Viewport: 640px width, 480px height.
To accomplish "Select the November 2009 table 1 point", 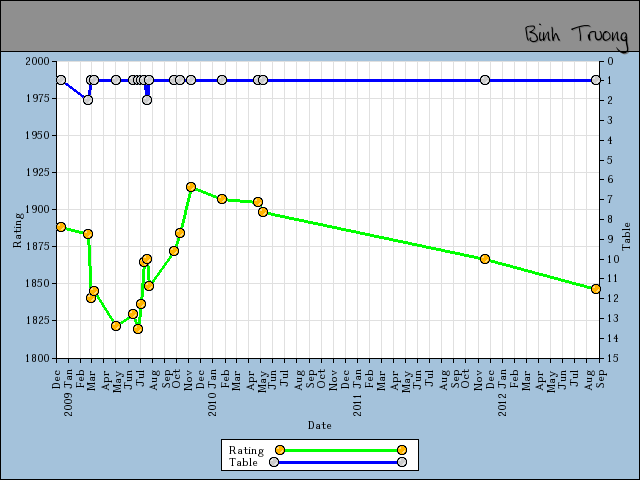I will [x=191, y=80].
